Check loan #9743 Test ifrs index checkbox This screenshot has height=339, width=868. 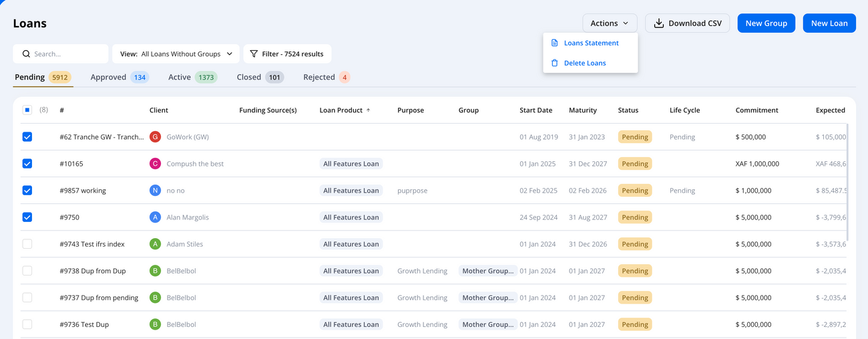(27, 243)
